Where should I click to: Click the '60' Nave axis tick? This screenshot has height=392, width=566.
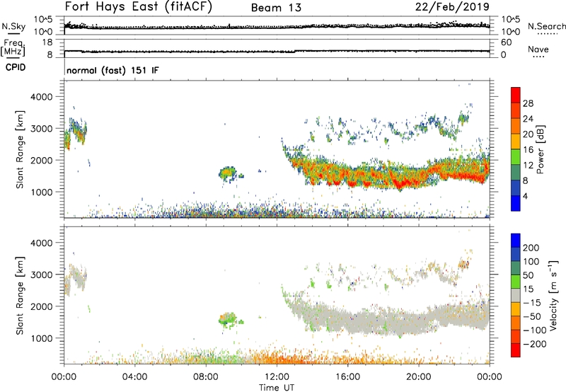tap(506, 42)
